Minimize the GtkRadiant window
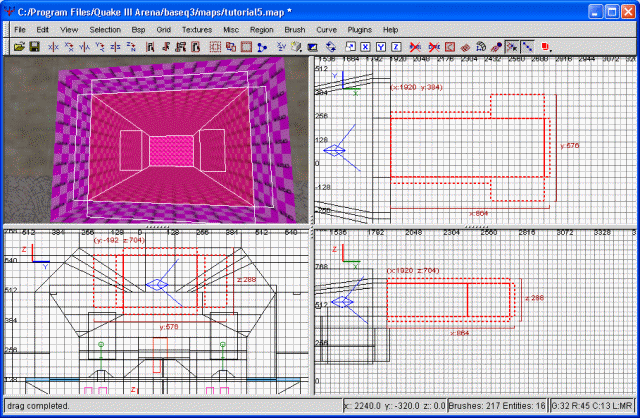 point(596,11)
